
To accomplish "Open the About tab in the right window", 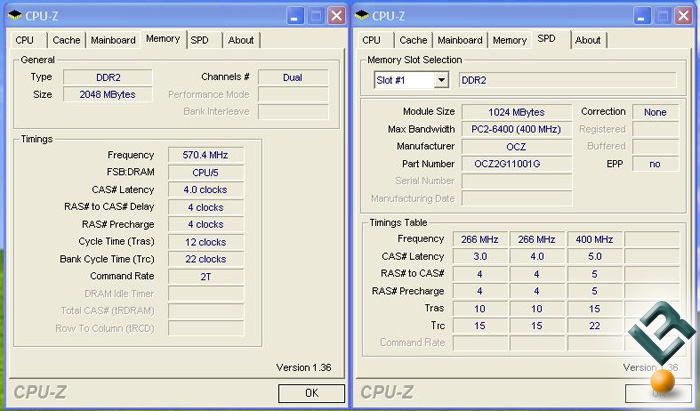I will coord(588,40).
